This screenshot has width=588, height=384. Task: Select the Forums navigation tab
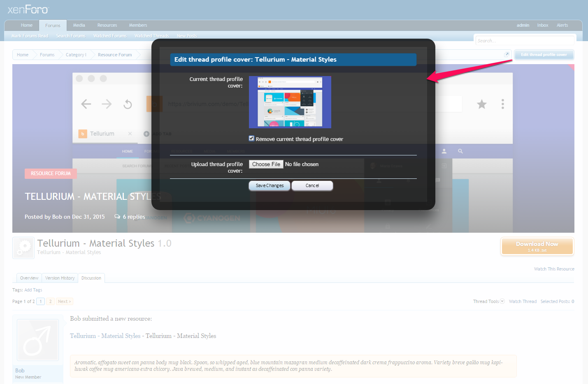[53, 25]
